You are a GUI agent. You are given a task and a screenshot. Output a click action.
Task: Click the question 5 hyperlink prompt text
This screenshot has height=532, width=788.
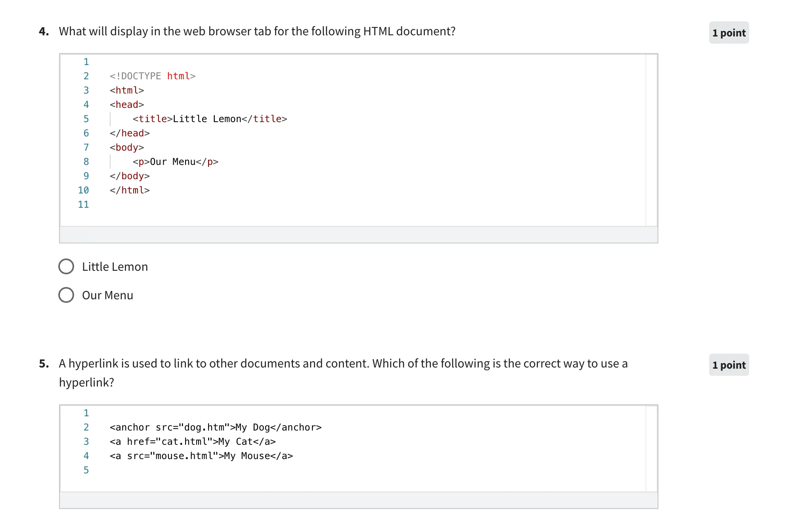pyautogui.click(x=343, y=364)
